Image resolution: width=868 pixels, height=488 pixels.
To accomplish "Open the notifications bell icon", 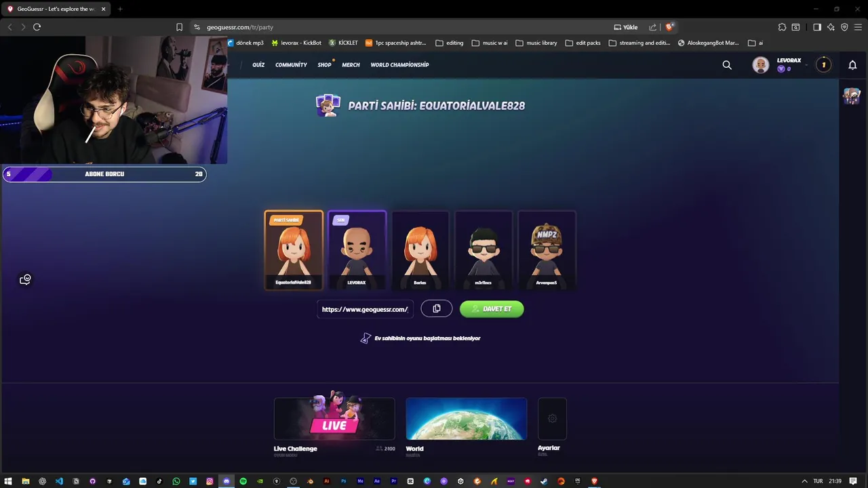I will tap(852, 65).
